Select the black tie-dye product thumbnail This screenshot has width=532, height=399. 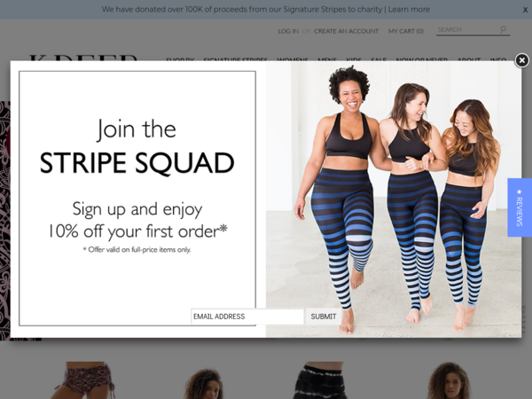tap(320, 380)
